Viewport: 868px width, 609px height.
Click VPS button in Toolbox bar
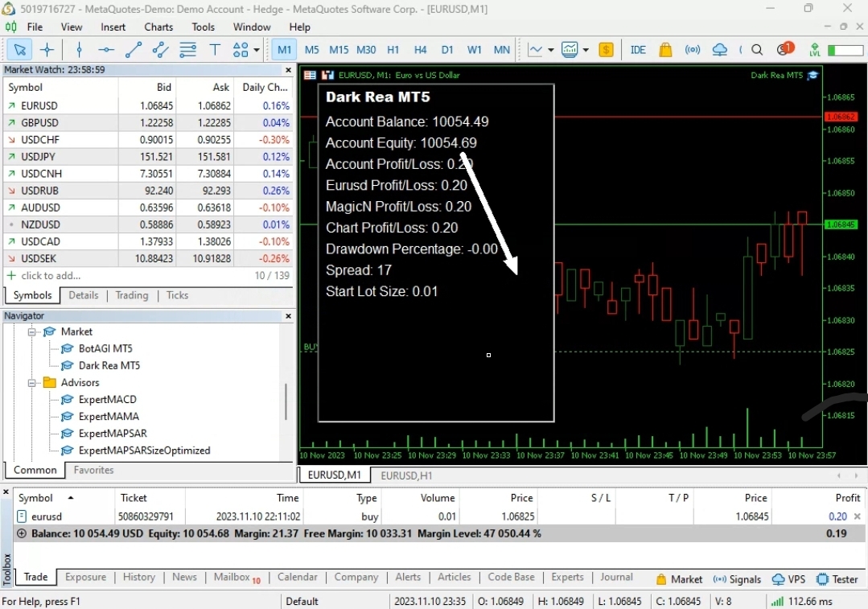pos(789,579)
